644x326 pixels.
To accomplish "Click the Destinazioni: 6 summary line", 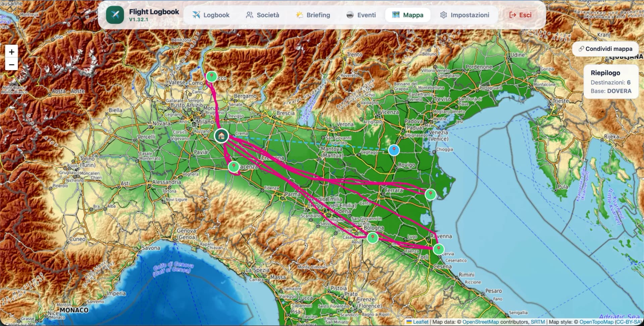I will click(610, 82).
